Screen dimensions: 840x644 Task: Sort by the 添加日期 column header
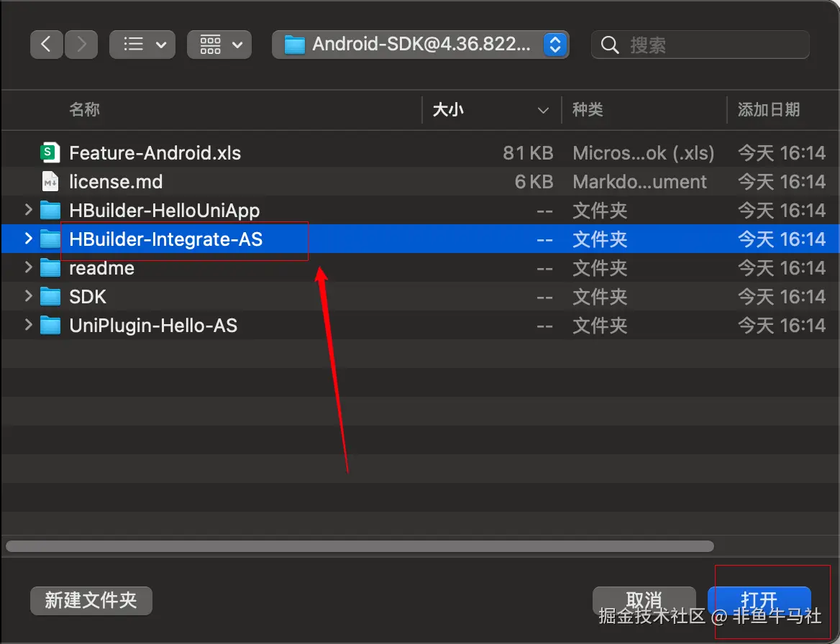(768, 110)
